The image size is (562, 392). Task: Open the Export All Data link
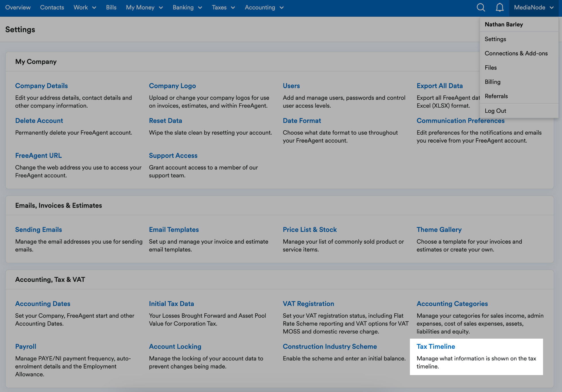pos(439,86)
